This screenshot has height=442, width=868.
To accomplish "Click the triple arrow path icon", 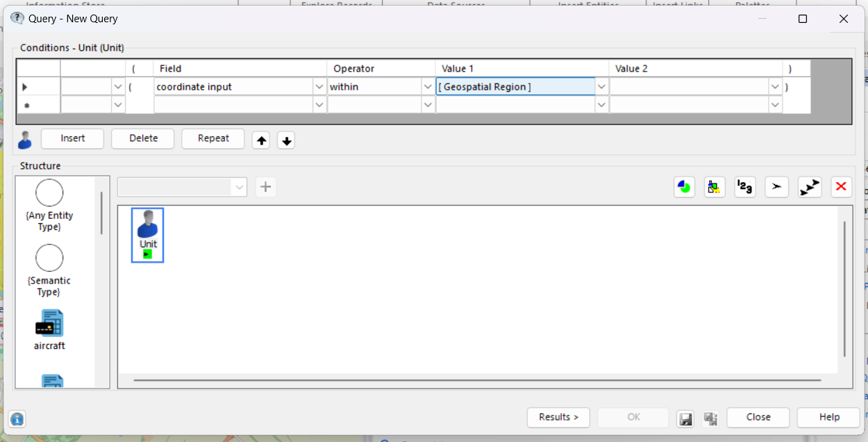I will pos(810,187).
